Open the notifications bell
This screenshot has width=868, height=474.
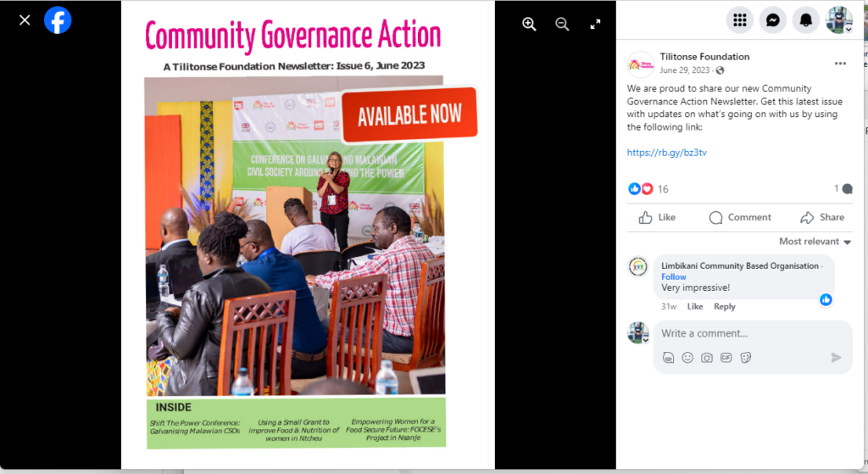click(x=805, y=20)
